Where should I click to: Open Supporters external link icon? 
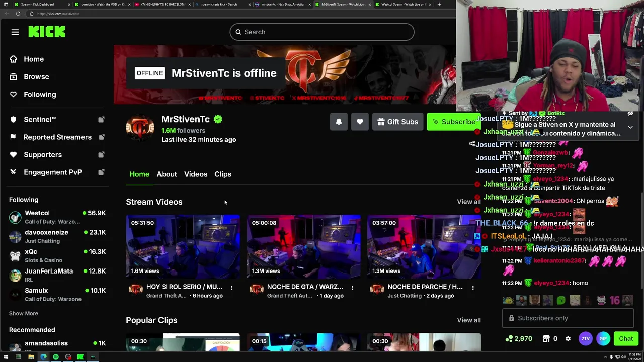(101, 155)
